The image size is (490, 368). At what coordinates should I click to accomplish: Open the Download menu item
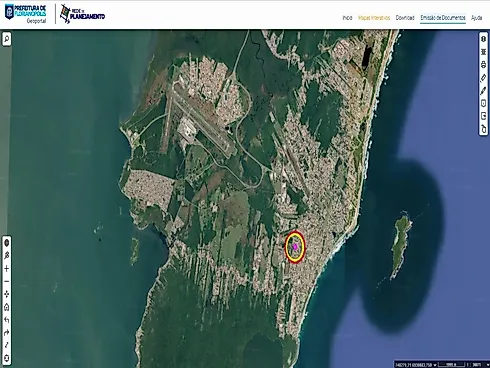click(x=405, y=18)
